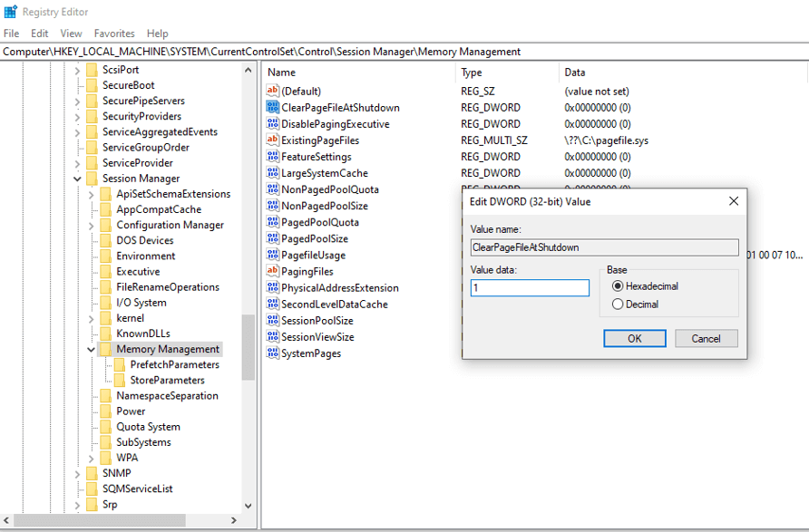Screen dimensions: 809x532
Task: Select the StoreParameters tree item
Action: (x=167, y=380)
